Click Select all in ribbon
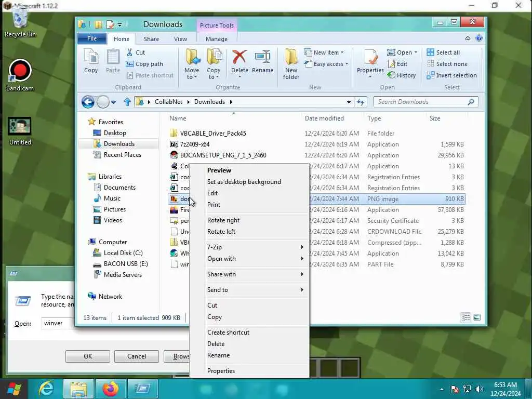532x399 pixels. click(x=443, y=52)
